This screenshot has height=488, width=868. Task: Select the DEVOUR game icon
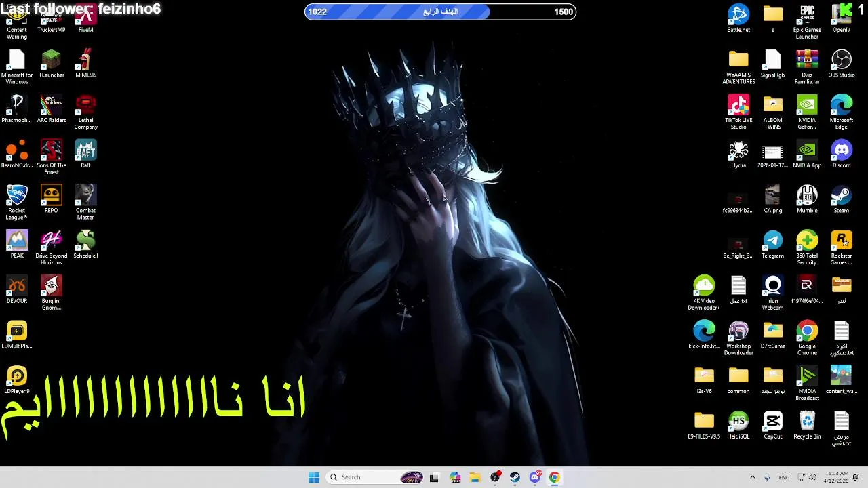17,289
